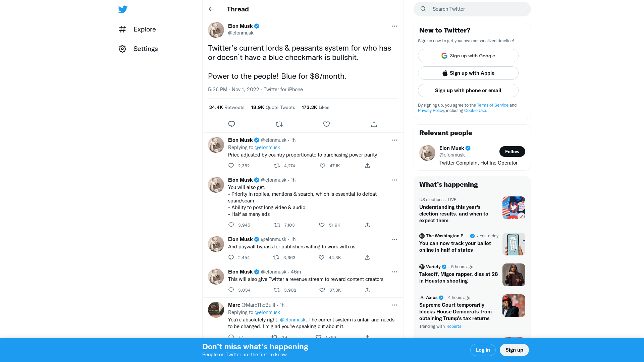Switch to Settings in the left sidebar
This screenshot has height=362, width=644.
(146, 49)
